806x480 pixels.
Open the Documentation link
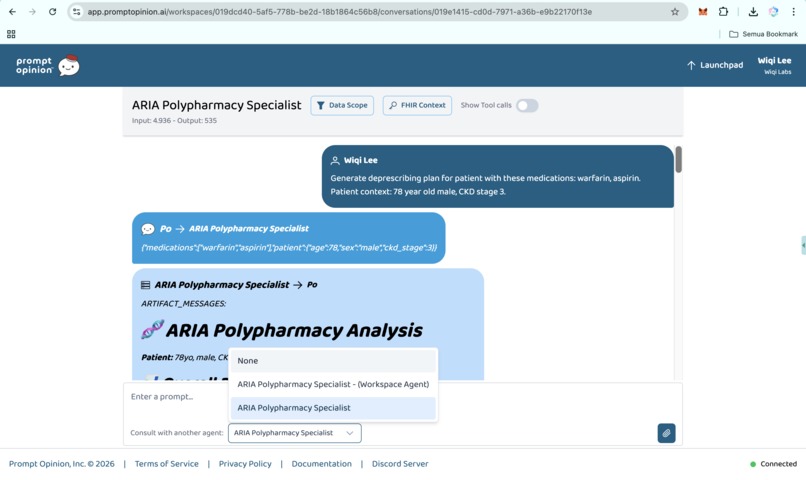coord(321,464)
